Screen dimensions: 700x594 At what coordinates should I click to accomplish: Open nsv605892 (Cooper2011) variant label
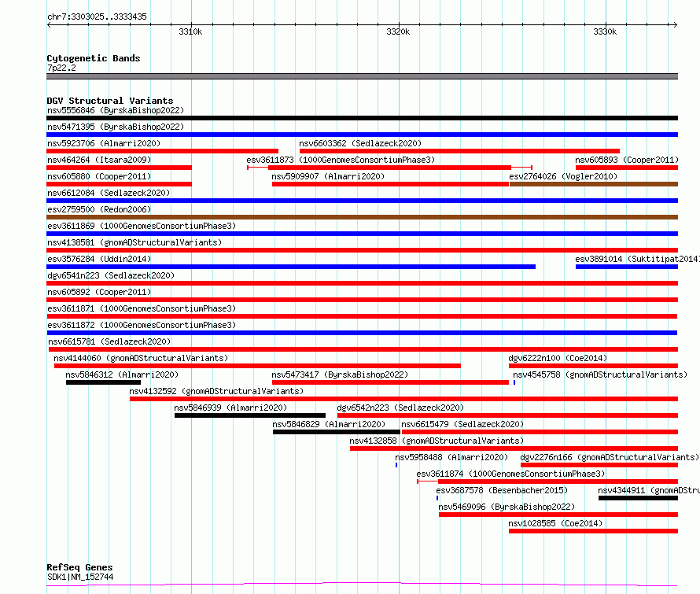coord(99,292)
